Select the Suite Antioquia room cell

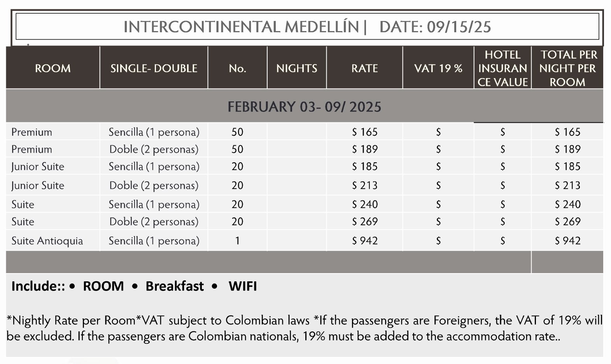(47, 241)
